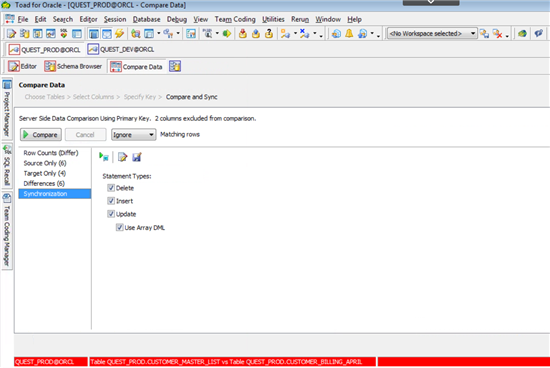
Task: Toggle Use Array DML checkbox
Action: point(120,227)
